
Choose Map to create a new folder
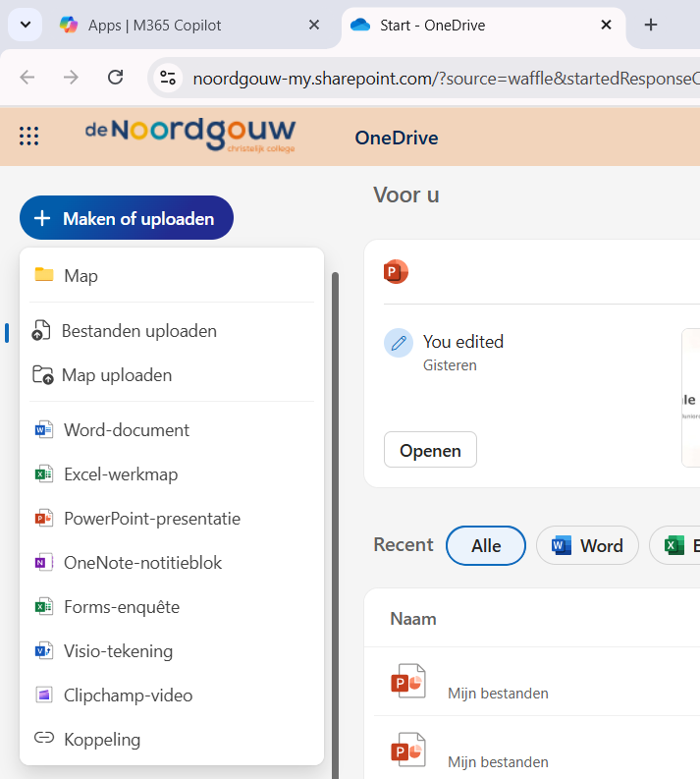[x=81, y=276]
